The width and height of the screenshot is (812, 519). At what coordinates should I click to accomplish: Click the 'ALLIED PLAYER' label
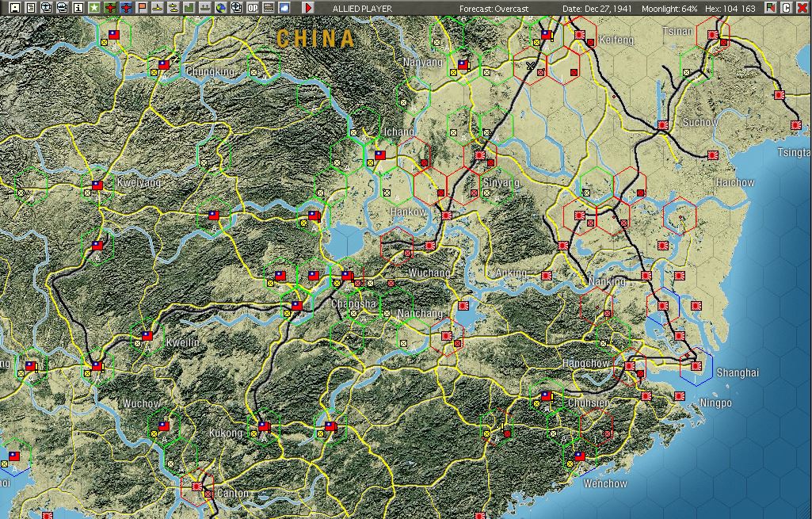click(x=362, y=8)
